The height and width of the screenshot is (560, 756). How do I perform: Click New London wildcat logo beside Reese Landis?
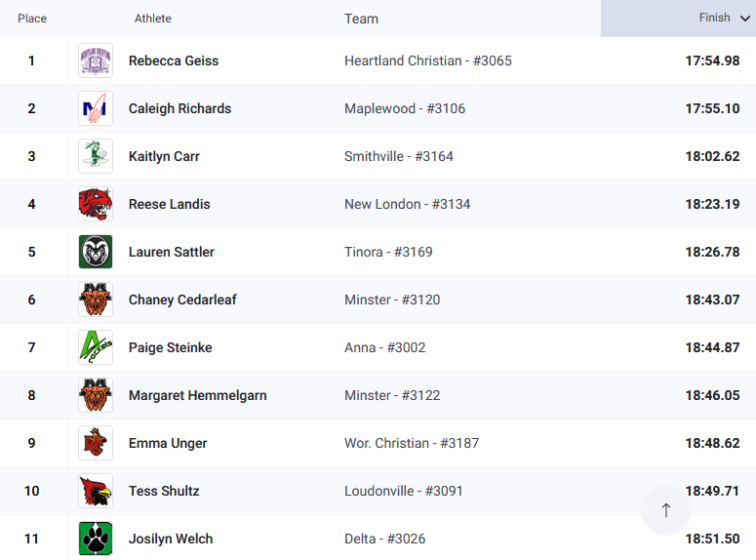(96, 204)
